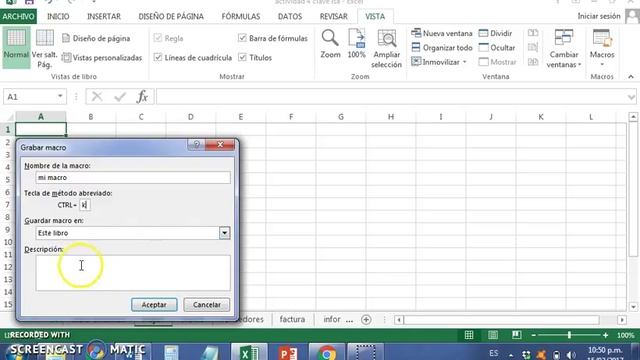The width and height of the screenshot is (640, 360).
Task: Toggle Barra de fórmulas checkbox
Action: tap(242, 38)
